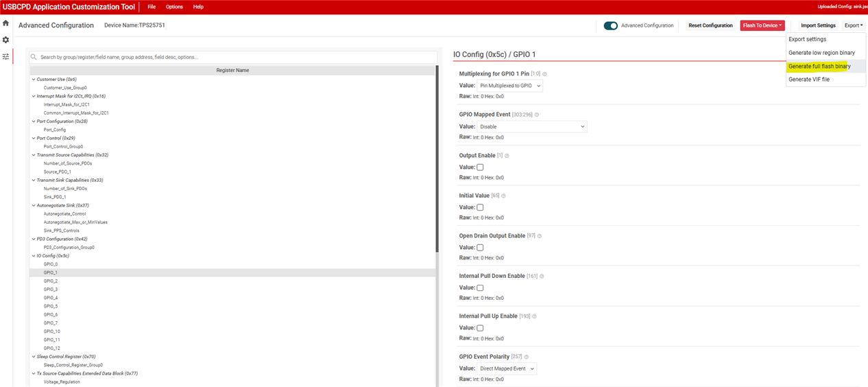This screenshot has height=387, width=868.
Task: Select the Autonegotiate_Max_or_MinValues register
Action: pyautogui.click(x=75, y=222)
